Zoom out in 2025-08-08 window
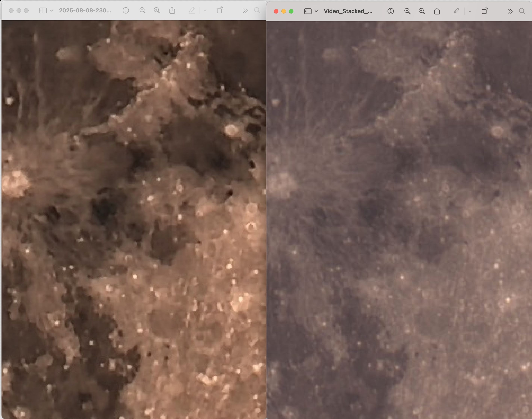 pos(142,11)
